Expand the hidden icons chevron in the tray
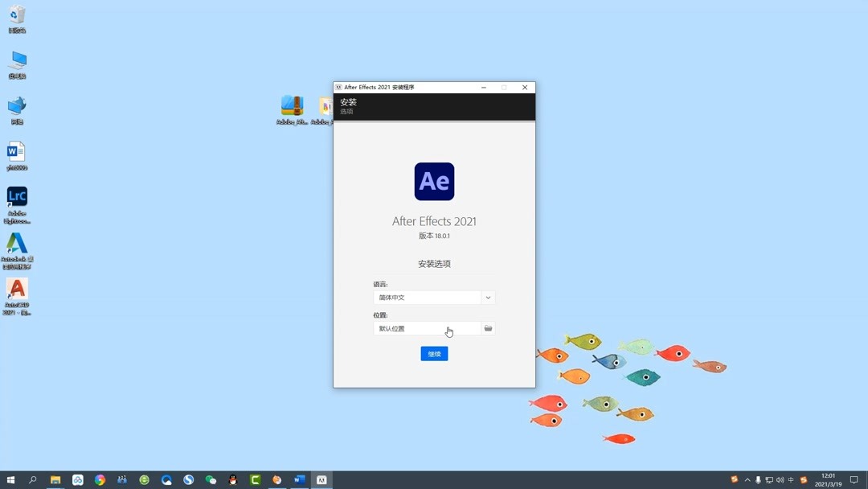 click(747, 481)
